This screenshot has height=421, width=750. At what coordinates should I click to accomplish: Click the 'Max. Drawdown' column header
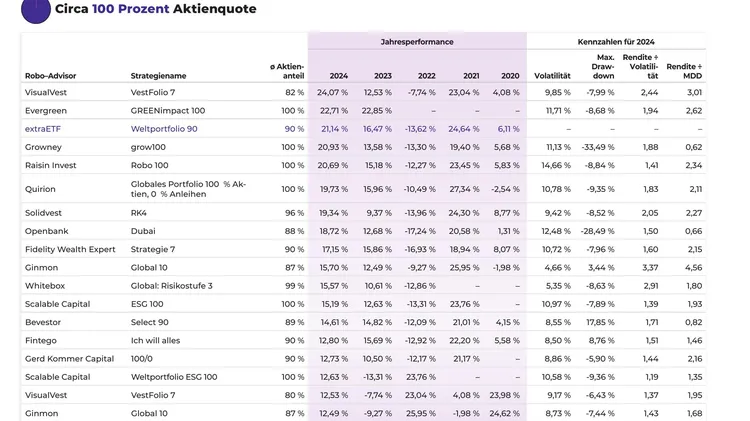coord(603,66)
